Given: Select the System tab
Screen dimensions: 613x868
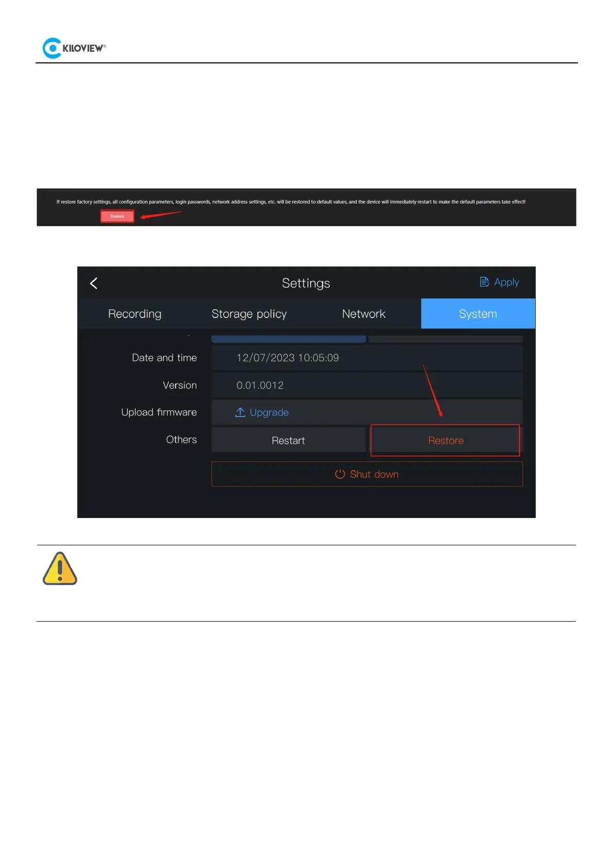Looking at the screenshot, I should click(478, 314).
